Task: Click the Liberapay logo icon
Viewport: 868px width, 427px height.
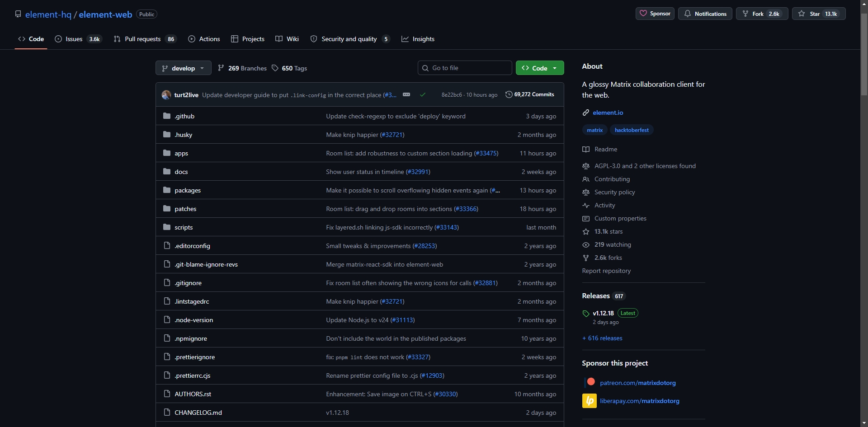Action: [x=590, y=401]
